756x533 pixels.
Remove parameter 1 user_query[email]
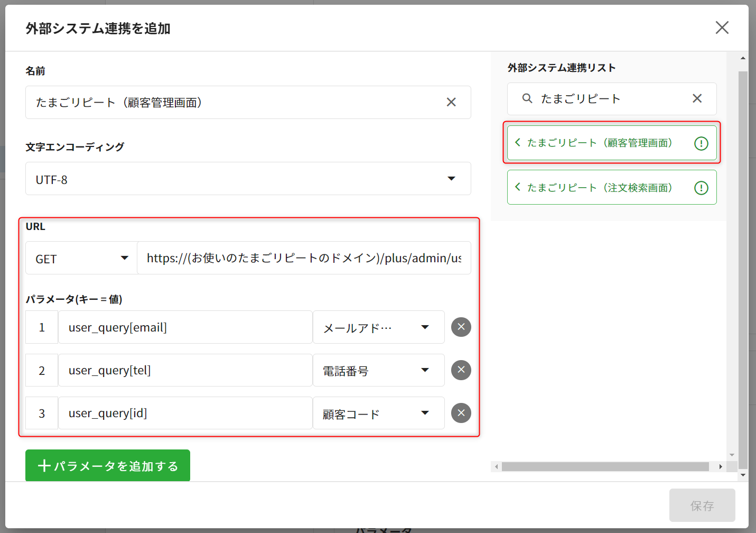tap(461, 327)
